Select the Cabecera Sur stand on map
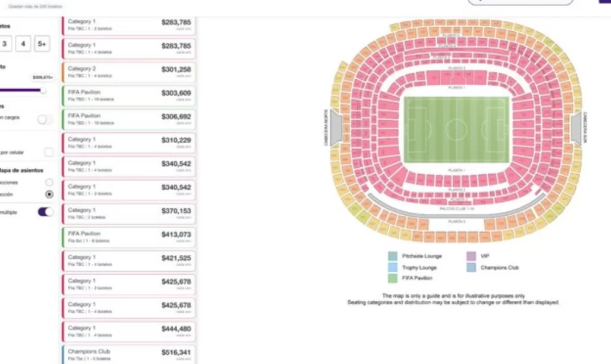The height and width of the screenshot is (364, 611). [x=577, y=128]
